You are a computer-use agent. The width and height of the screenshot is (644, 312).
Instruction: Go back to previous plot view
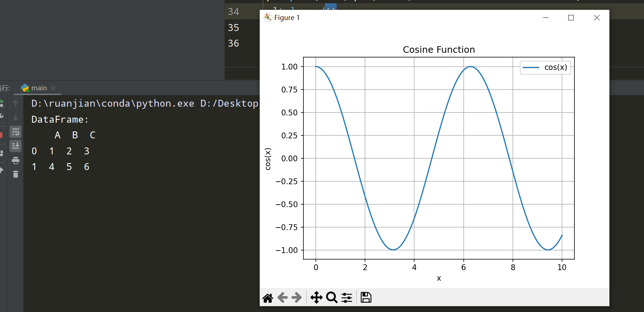coord(283,298)
